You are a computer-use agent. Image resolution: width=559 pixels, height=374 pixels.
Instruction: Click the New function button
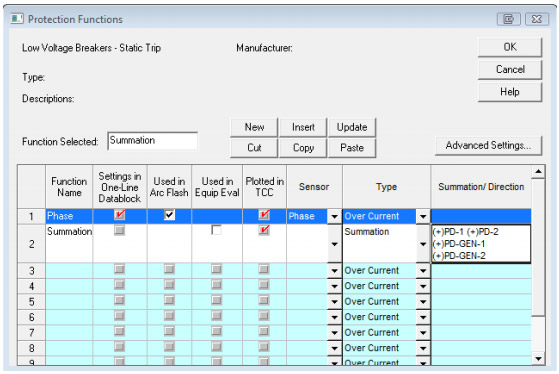254,127
